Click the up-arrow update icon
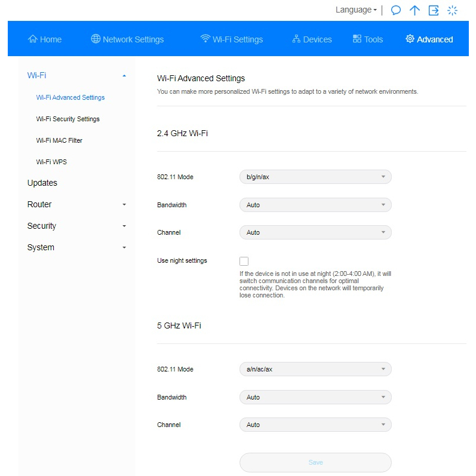This screenshot has width=476, height=476. coord(414,10)
